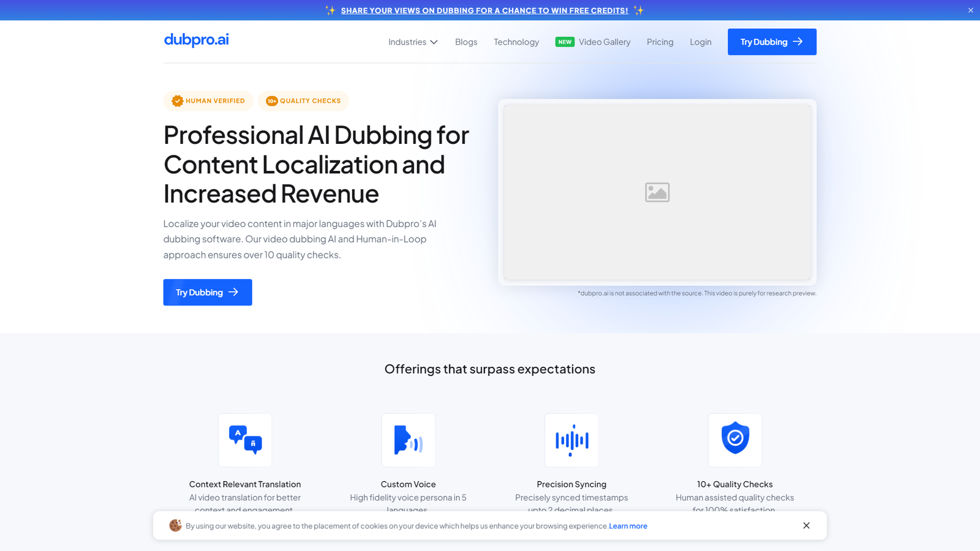This screenshot has width=980, height=551.
Task: Click the right sparkle icon in banner
Action: click(x=639, y=10)
